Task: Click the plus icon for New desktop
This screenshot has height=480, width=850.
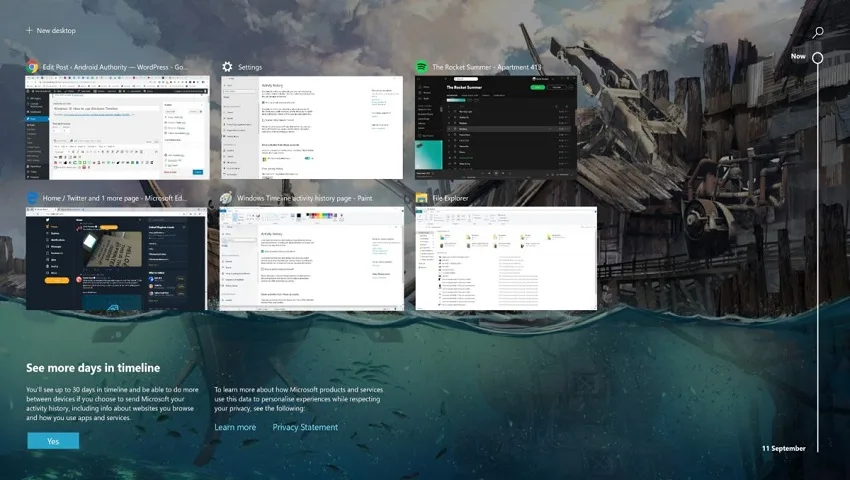Action: coord(29,30)
